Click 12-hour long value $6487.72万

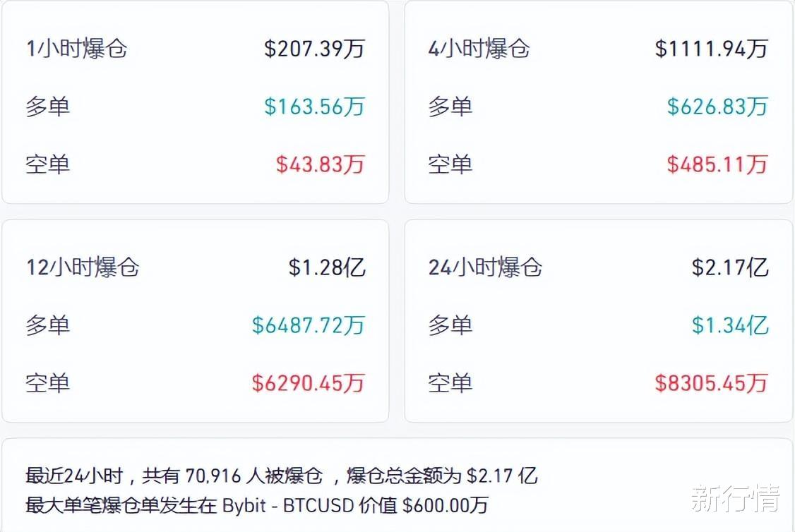coord(308,325)
